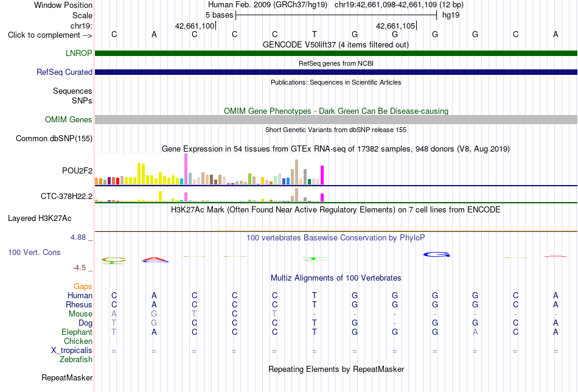This screenshot has height=392, width=578.
Task: Click the tallest violet bar in POU2F2 chart
Action: pos(186,169)
